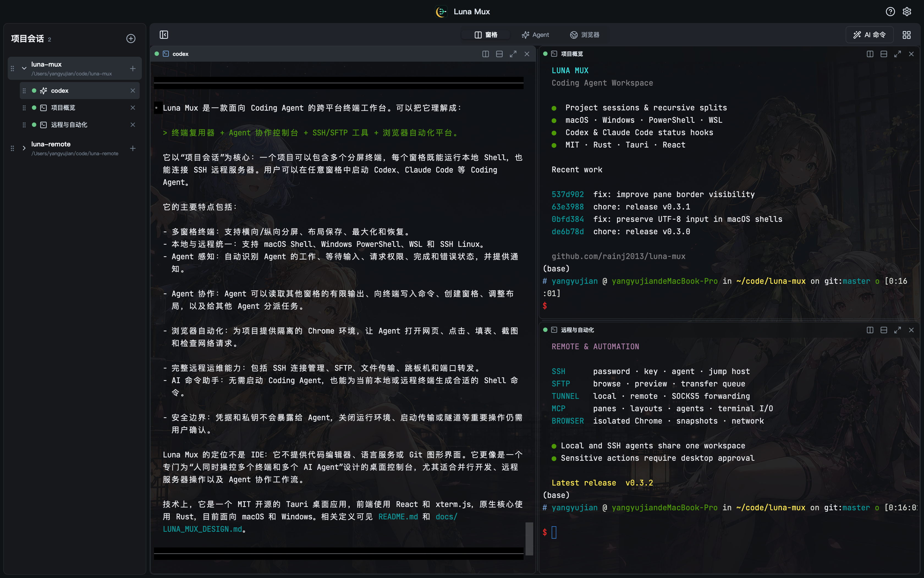This screenshot has width=924, height=578.
Task: Close the codex pane
Action: (x=527, y=54)
